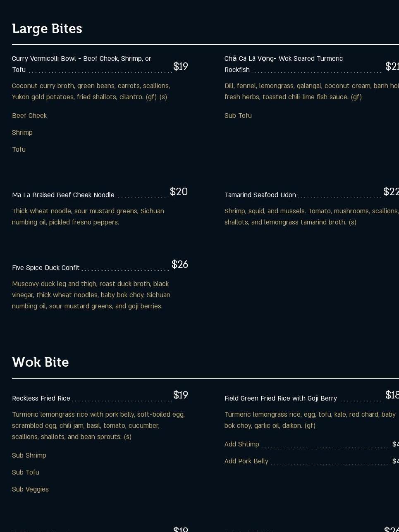Click the $20 price for Beef Cheek Noodle

[179, 192]
